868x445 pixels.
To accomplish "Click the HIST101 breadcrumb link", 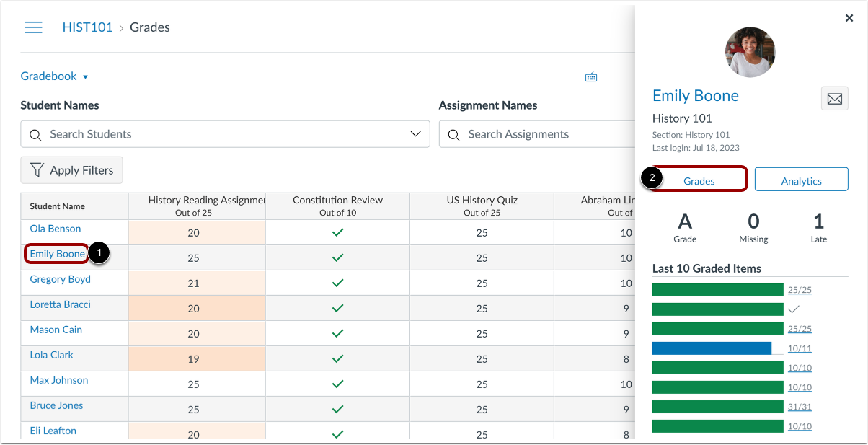I will 87,27.
